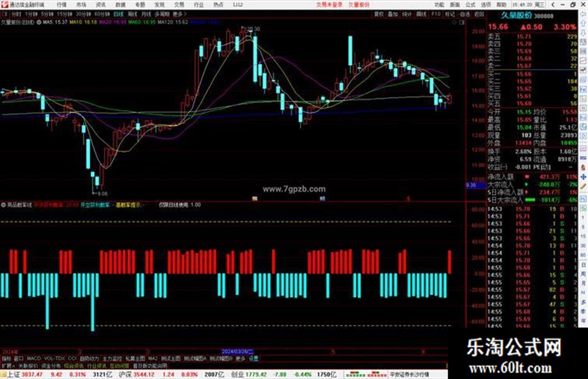Viewport: 588px width, 379px height.
Task: Select the 周线 weekly period
Action: [133, 14]
